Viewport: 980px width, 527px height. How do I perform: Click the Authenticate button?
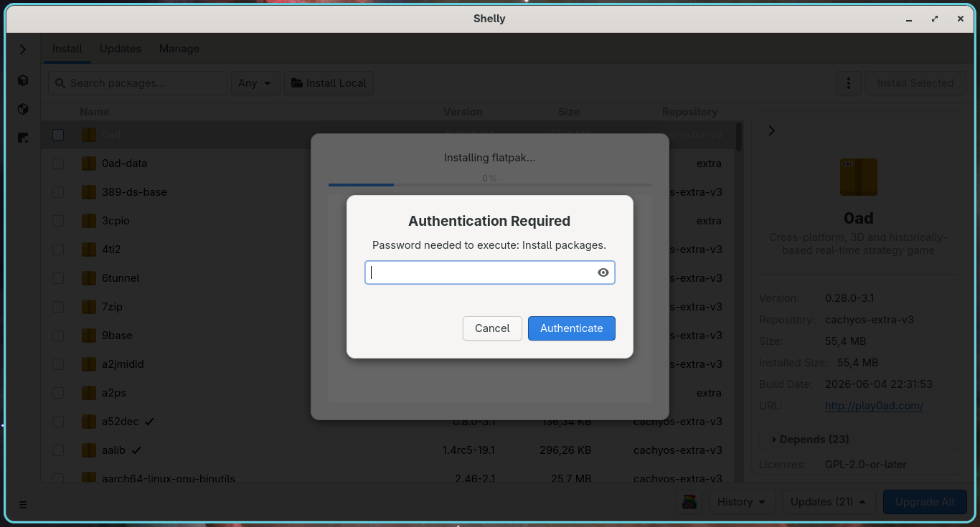[572, 328]
